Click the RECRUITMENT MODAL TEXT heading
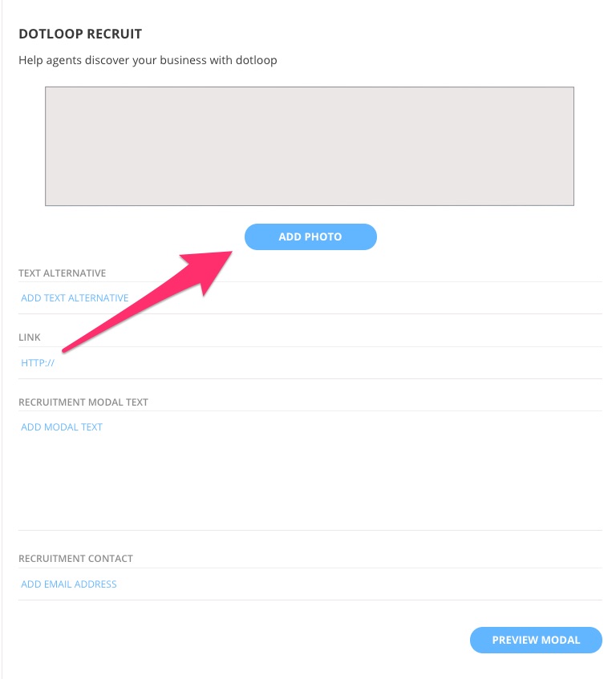This screenshot has width=616, height=679. click(83, 402)
